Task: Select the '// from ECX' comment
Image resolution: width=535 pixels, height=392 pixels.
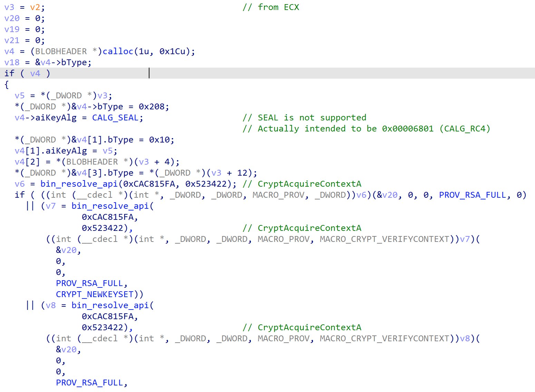Action: click(x=271, y=7)
